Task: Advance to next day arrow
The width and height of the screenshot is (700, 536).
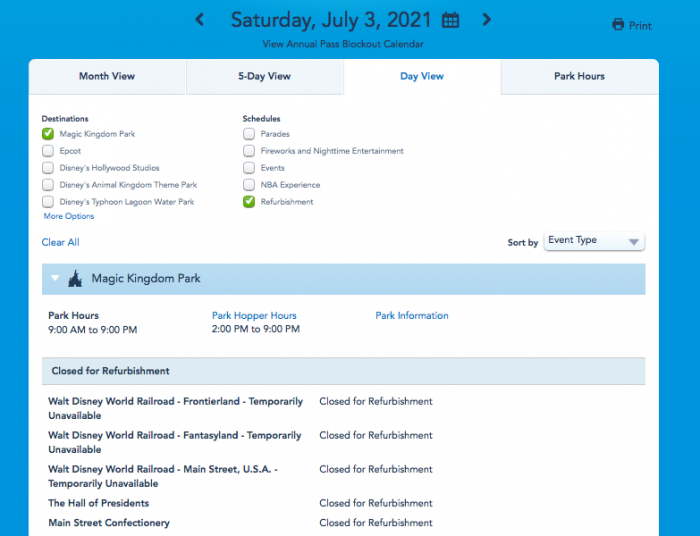Action: click(x=486, y=19)
